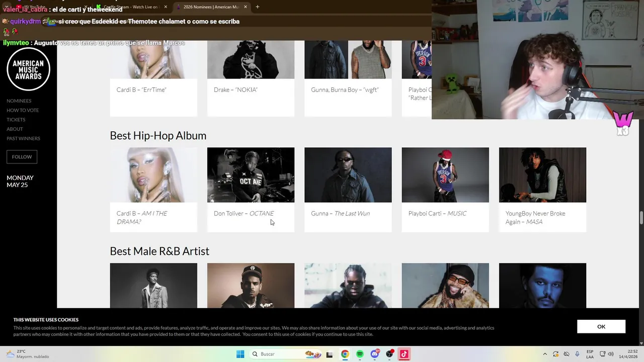The width and height of the screenshot is (644, 362).
Task: Click the Best Male R&B nominee wearing a cap
Action: (x=251, y=286)
